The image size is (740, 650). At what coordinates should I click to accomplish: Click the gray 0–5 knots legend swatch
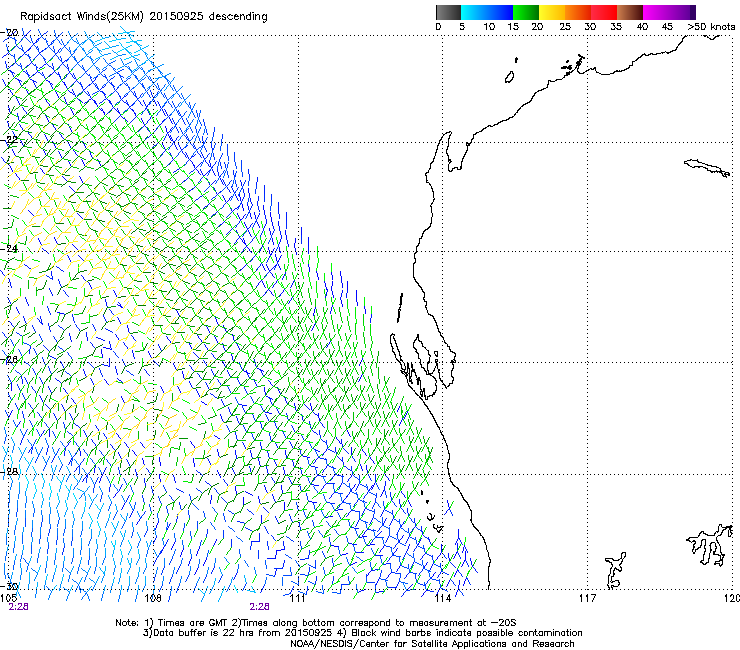(448, 12)
